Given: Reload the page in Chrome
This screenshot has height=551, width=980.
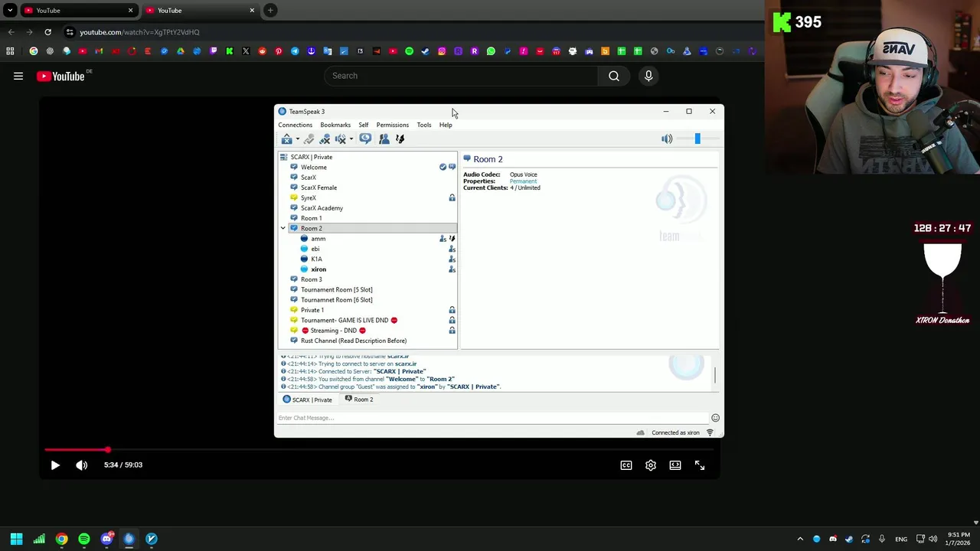Looking at the screenshot, I should click(x=47, y=32).
